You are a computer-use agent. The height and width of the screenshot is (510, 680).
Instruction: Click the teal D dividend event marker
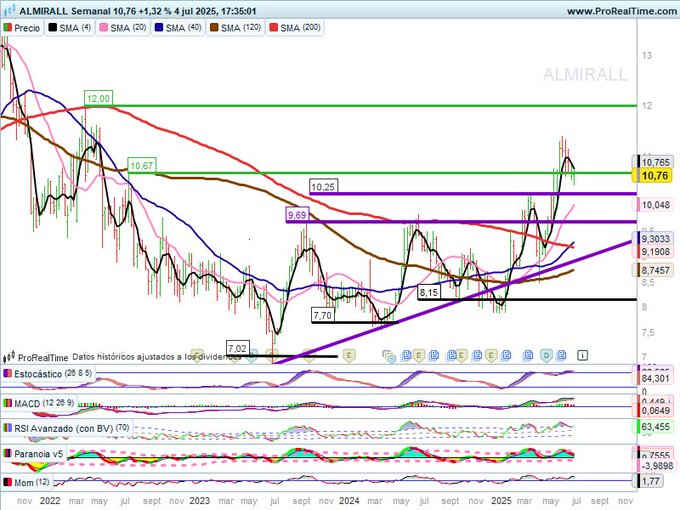coord(546,356)
